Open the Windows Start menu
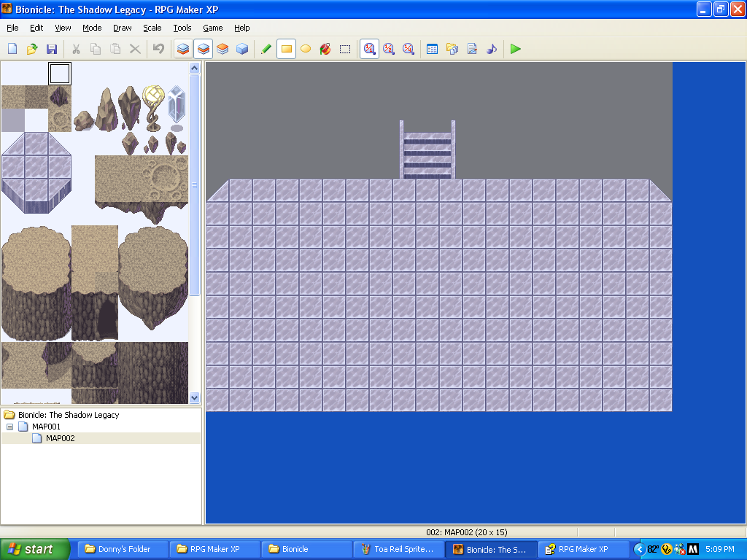 point(35,549)
